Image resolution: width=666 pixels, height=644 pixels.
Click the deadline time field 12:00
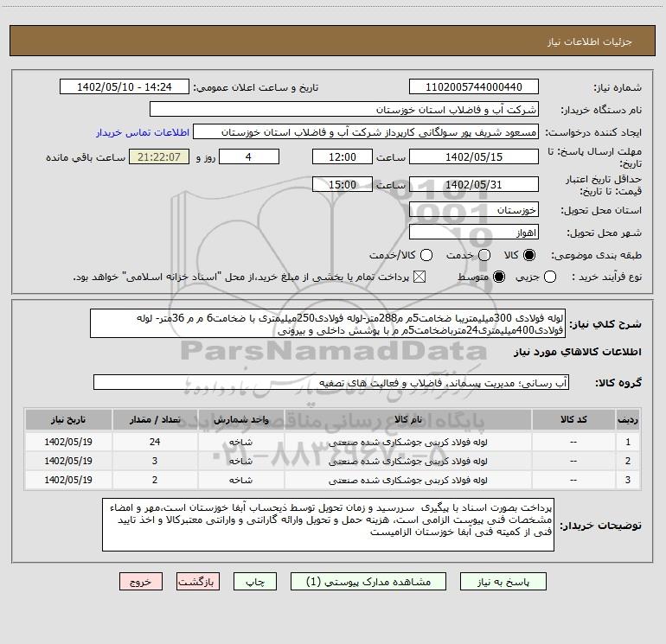pos(343,156)
